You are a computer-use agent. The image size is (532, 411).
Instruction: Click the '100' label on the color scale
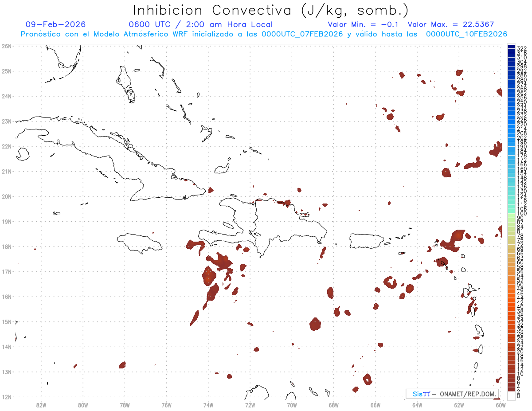tap(521, 214)
